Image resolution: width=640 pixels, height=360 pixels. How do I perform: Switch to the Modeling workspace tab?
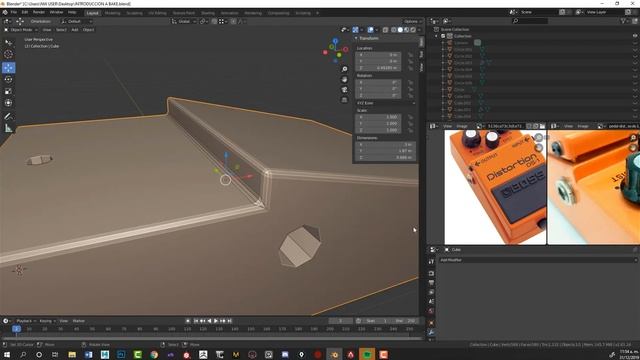coord(112,13)
